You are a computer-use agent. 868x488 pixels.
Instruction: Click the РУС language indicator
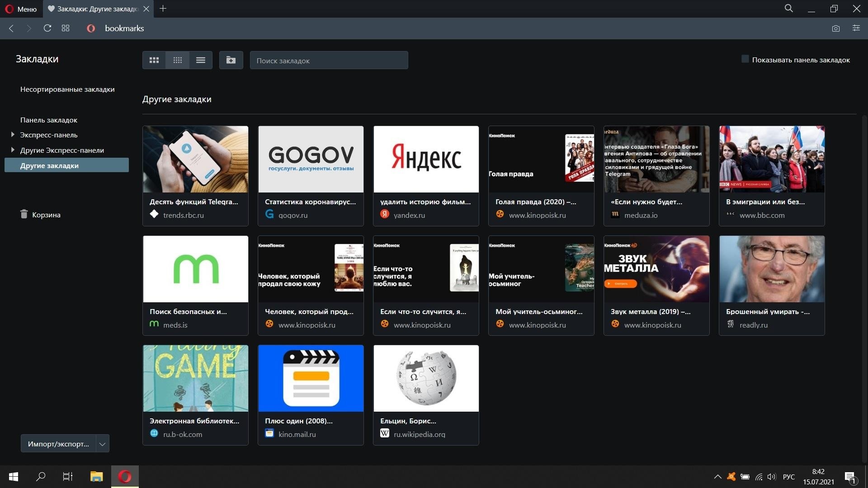point(789,477)
